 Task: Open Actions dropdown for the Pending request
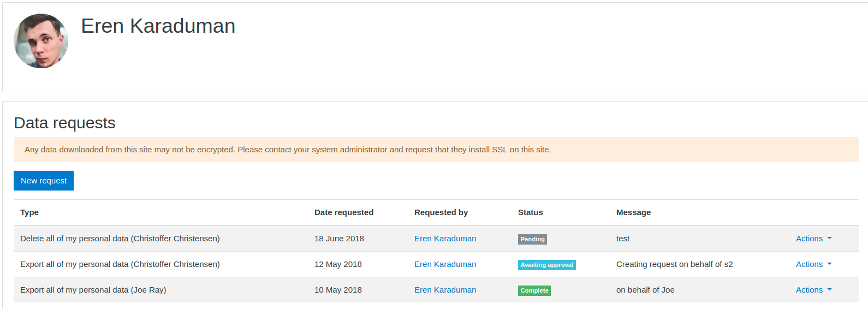(x=813, y=239)
